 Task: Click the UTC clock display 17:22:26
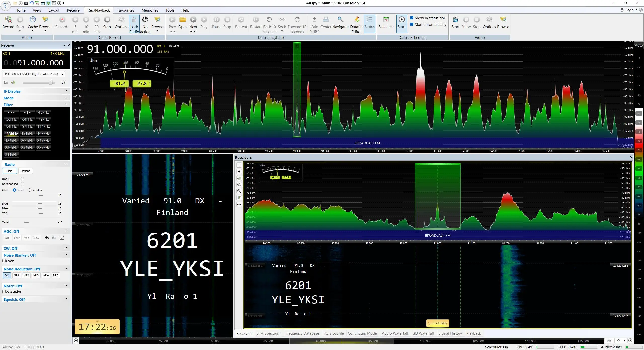coord(97,327)
